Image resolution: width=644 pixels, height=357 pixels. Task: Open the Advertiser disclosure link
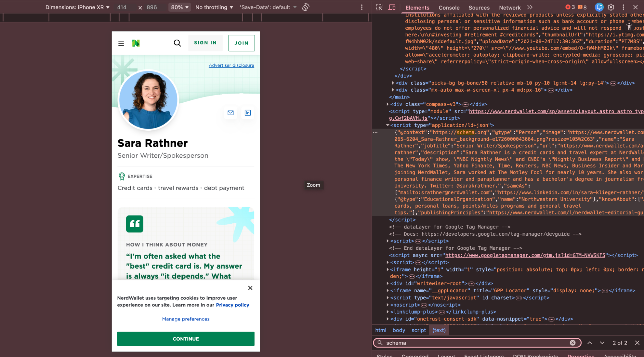coord(231,65)
